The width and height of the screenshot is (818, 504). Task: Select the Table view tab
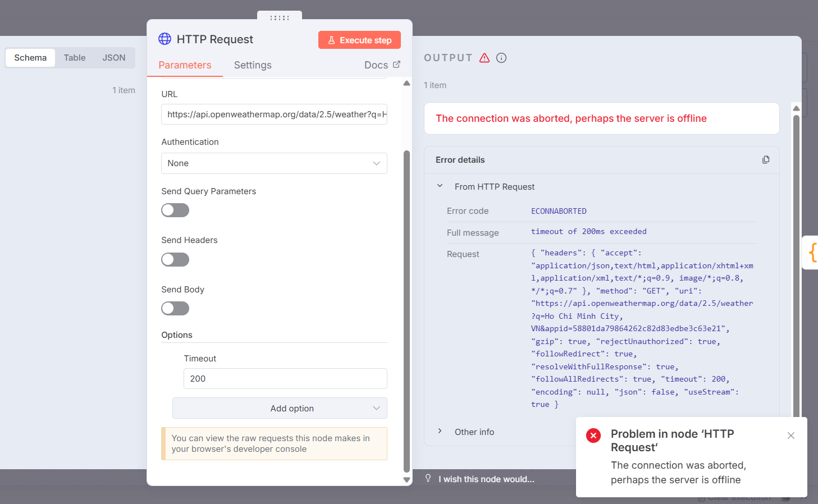point(75,58)
